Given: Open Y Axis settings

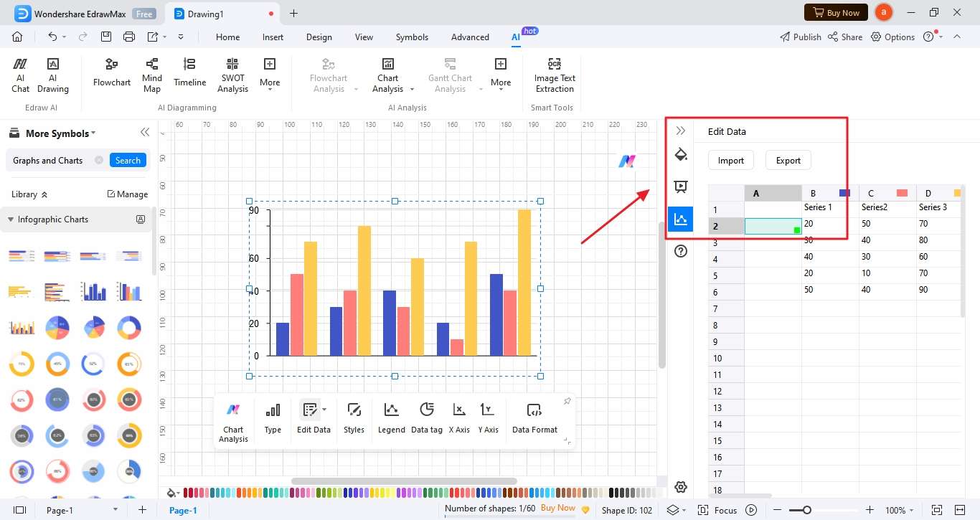Looking at the screenshot, I should (x=488, y=418).
